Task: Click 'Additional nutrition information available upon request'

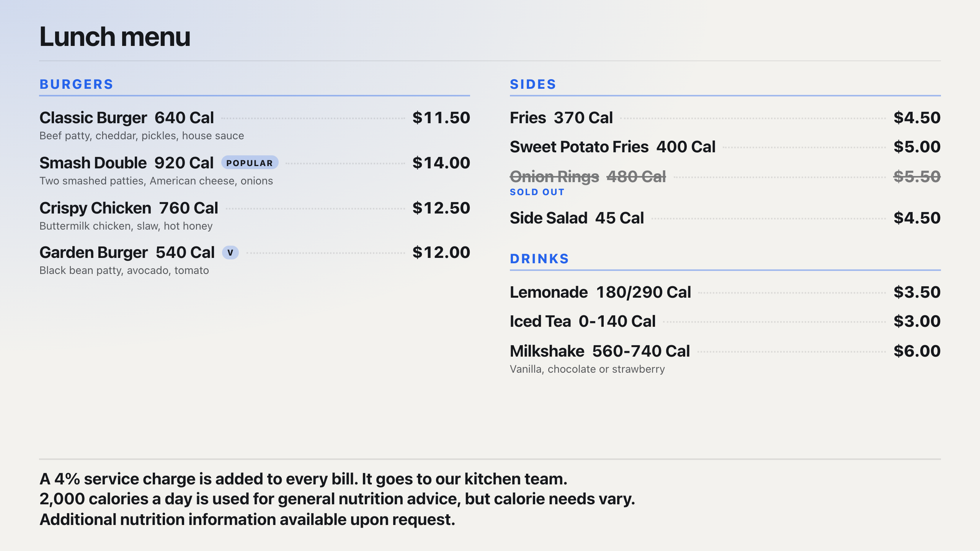Action: tap(247, 520)
